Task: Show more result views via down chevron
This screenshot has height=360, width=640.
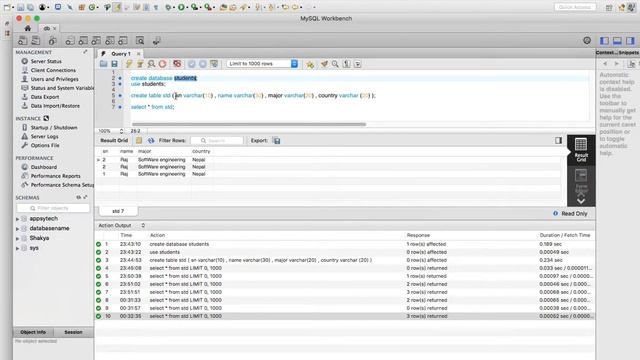Action: coord(581,200)
